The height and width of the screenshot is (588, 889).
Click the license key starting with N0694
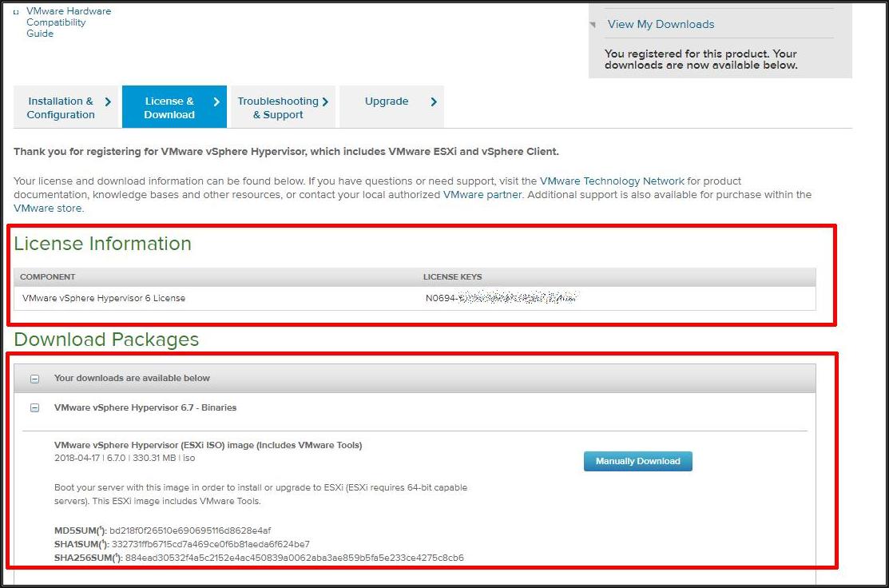click(501, 298)
